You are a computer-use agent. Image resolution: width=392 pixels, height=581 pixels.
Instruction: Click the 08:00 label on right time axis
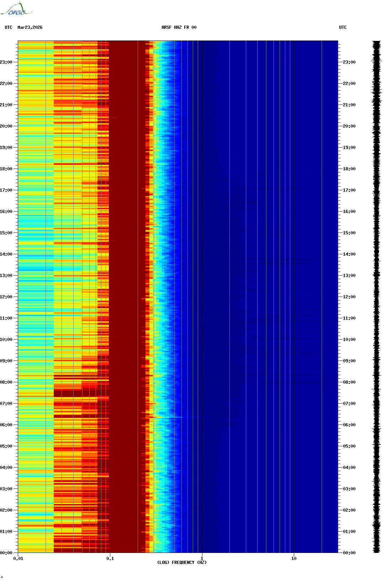pos(349,382)
